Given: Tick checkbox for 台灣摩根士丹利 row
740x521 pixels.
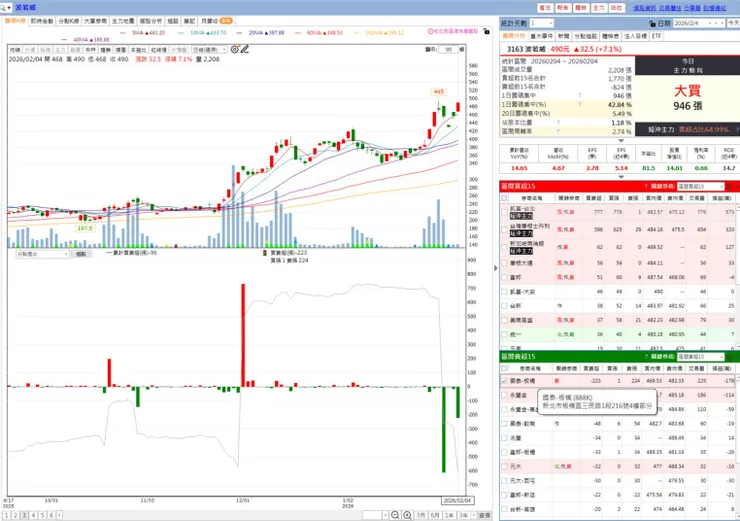Looking at the screenshot, I should click(504, 229).
